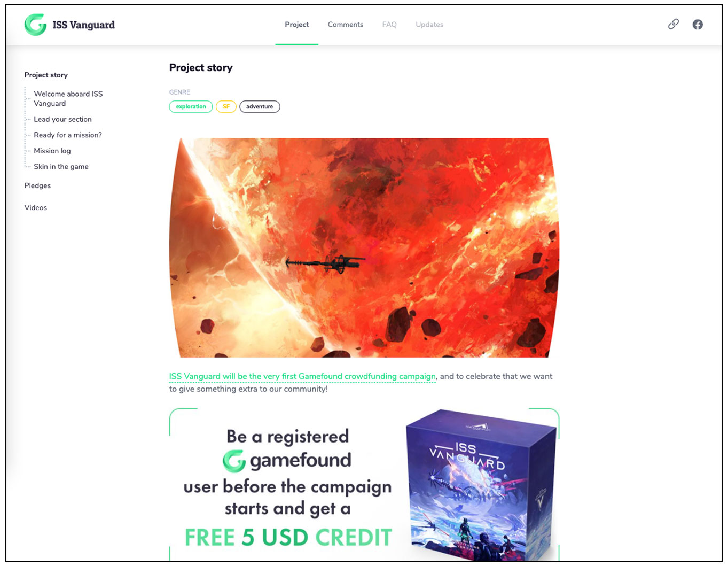
Task: Open the Updates tab
Action: 429,25
